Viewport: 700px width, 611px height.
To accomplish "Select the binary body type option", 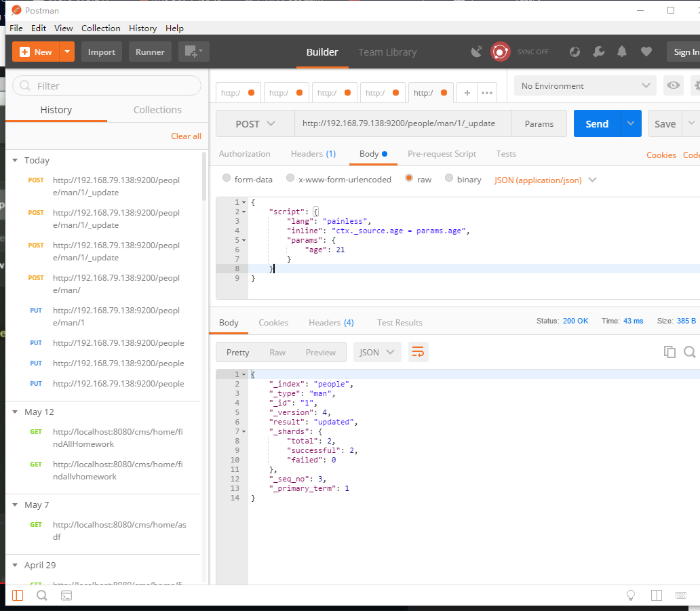I will click(x=449, y=179).
